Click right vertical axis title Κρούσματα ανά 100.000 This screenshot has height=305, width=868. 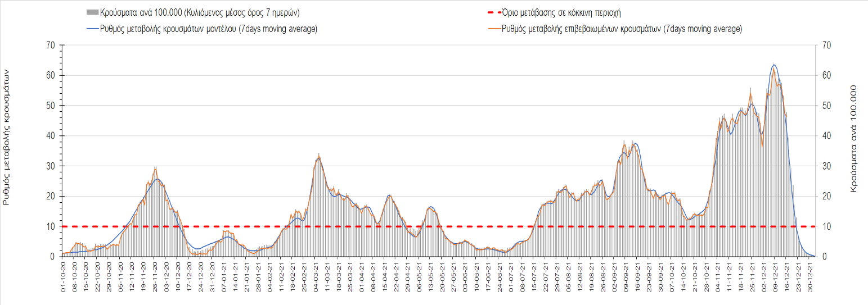click(853, 139)
